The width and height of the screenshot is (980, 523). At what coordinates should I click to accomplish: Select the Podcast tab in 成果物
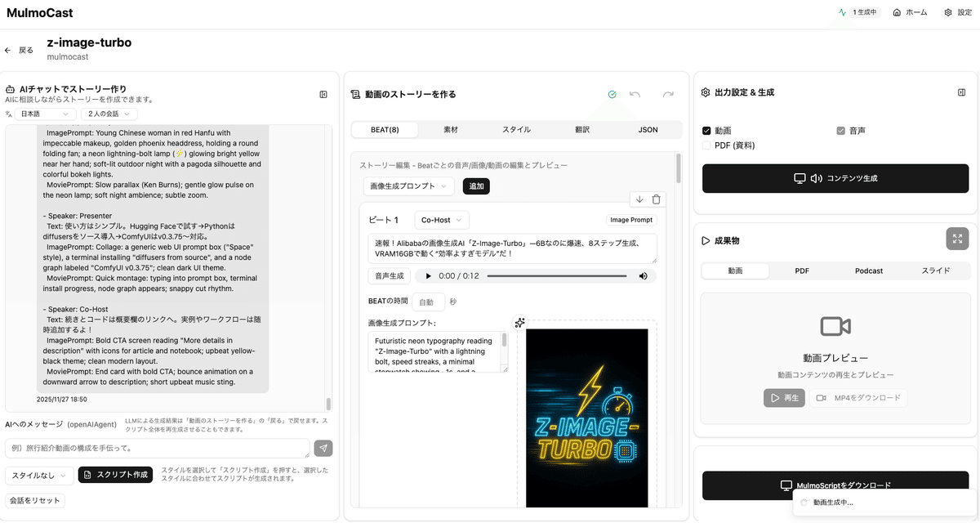[x=869, y=270]
